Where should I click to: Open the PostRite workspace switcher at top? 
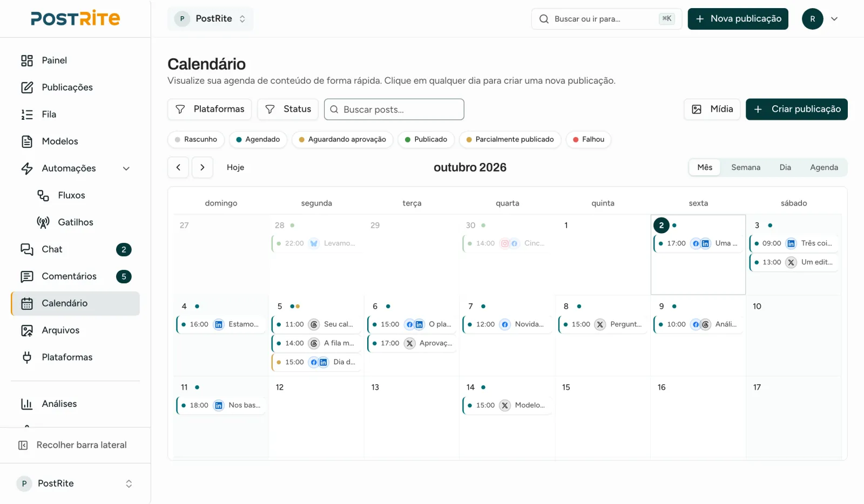211,19
